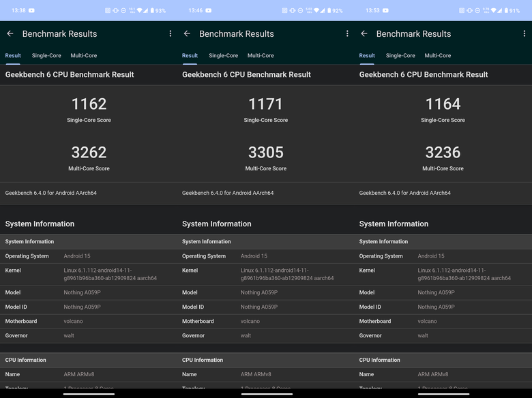Viewport: 532px width, 398px height.
Task: Switch to Single-Core tab in 13:53 screen
Action: [x=400, y=56]
